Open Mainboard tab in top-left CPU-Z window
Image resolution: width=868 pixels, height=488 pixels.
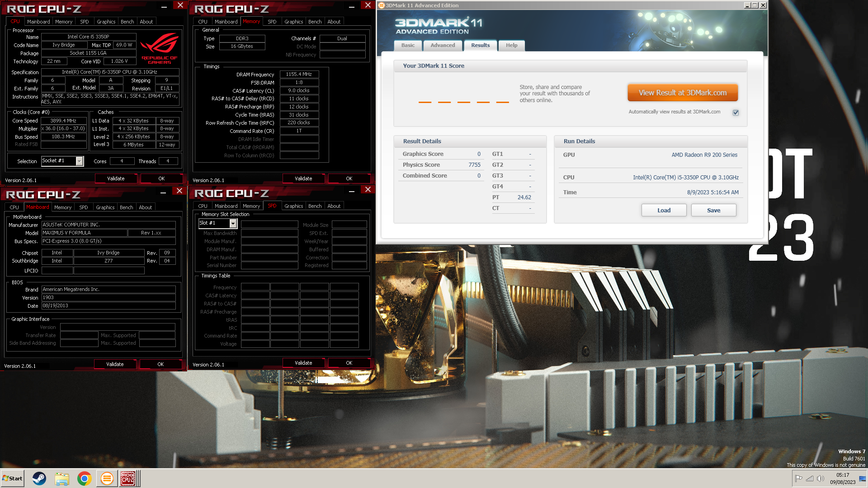tap(38, 22)
